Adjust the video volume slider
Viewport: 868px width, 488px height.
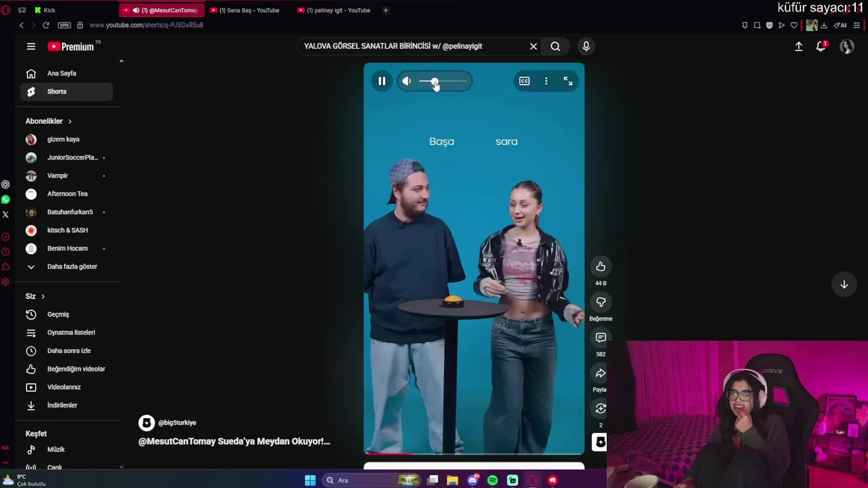tap(443, 81)
